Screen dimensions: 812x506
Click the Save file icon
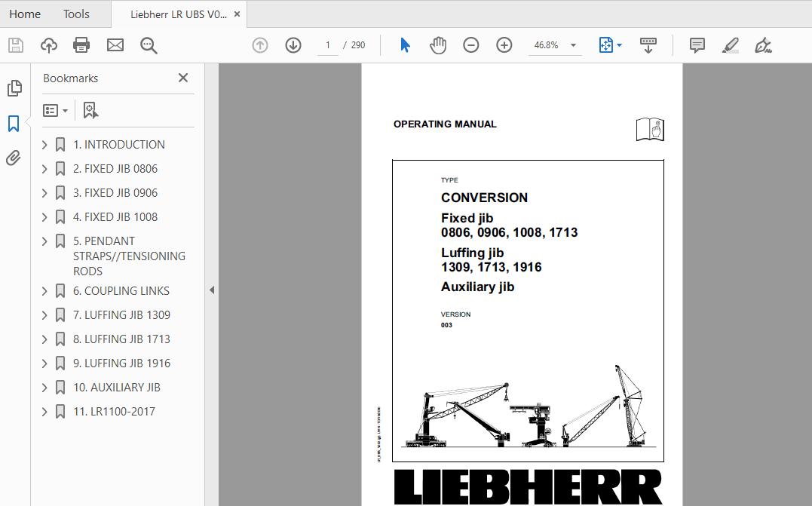tap(16, 45)
